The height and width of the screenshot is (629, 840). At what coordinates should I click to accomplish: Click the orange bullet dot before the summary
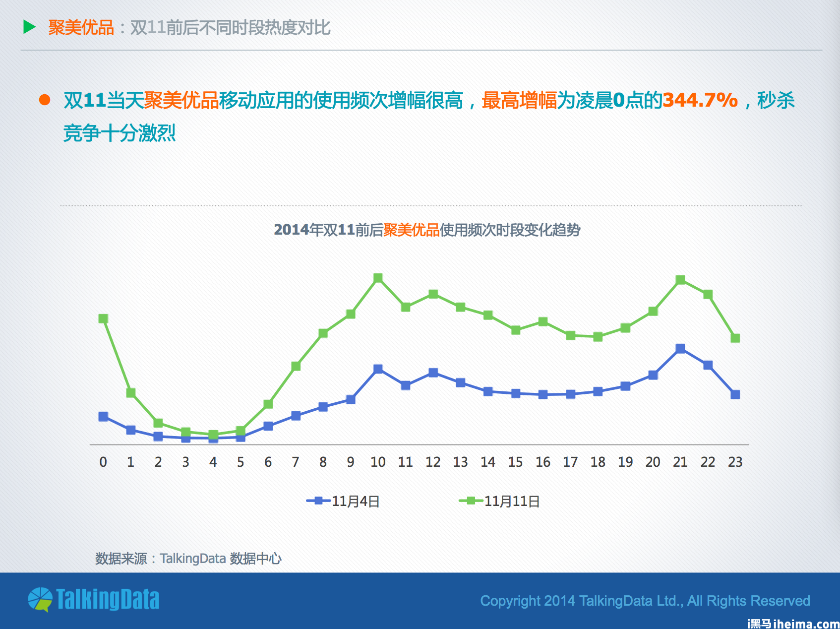[x=45, y=100]
